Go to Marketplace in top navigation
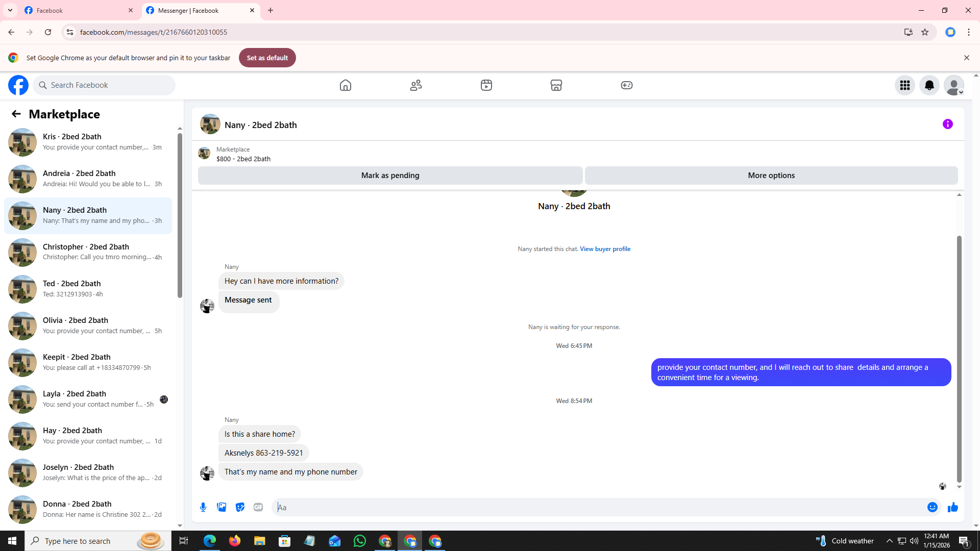 556,85
